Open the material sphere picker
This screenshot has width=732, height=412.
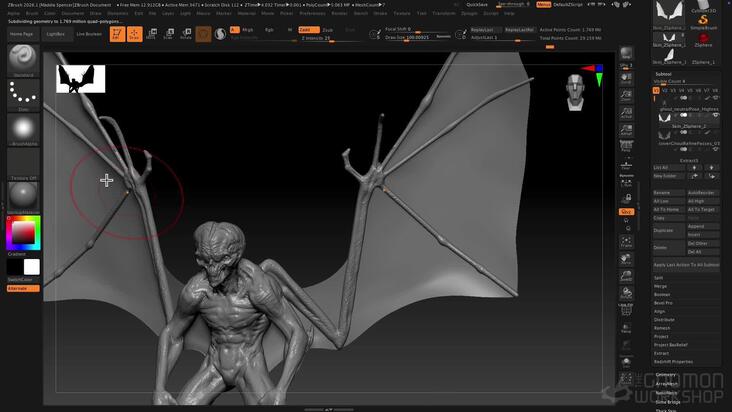23,196
